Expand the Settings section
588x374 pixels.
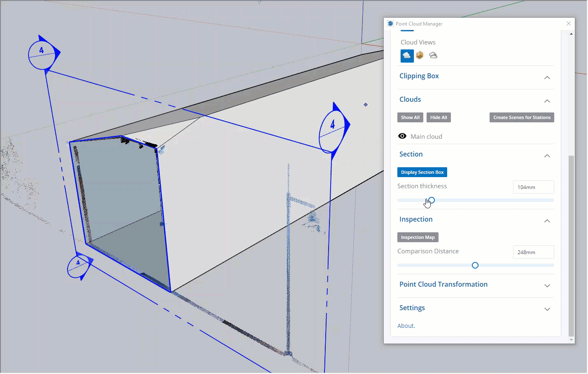[547, 309]
